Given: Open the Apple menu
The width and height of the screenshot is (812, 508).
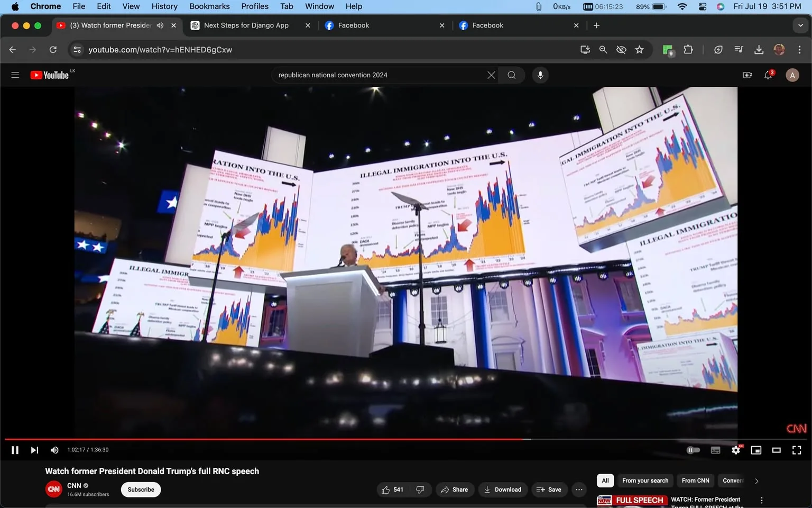Looking at the screenshot, I should 15,6.
